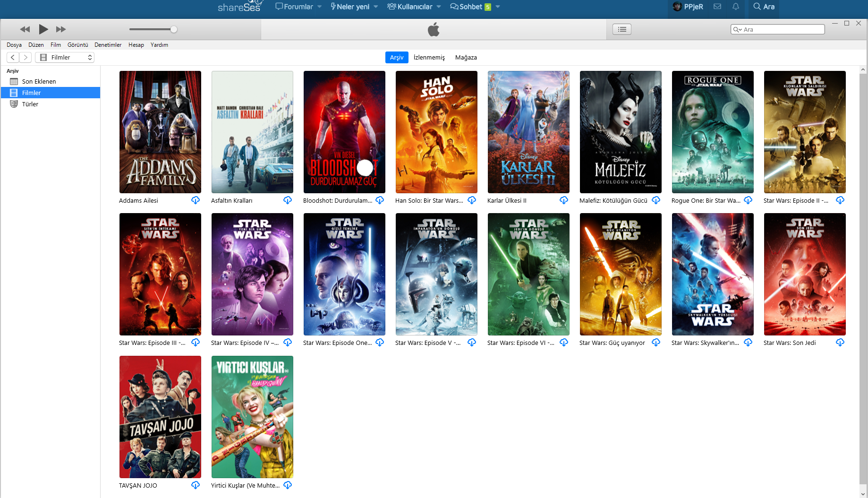
Task: Download TAVŞAN JOJO from the cloud
Action: click(x=196, y=485)
